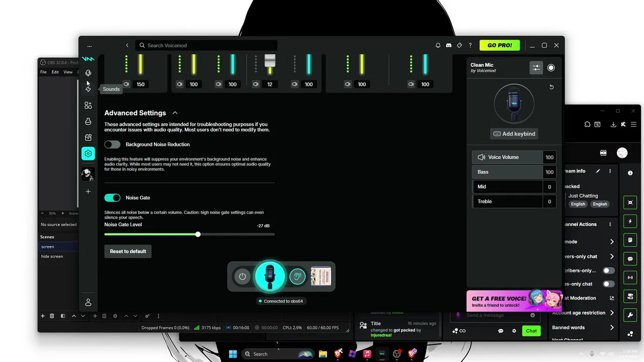The image size is (644, 362).
Task: Open OBS File menu
Action: coord(43,72)
